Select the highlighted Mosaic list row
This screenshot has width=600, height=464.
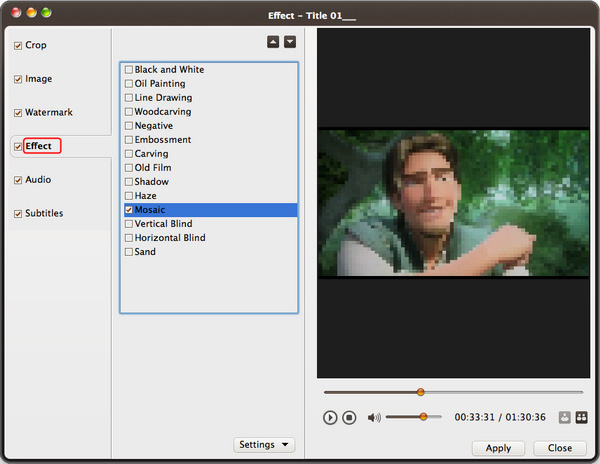[x=210, y=210]
